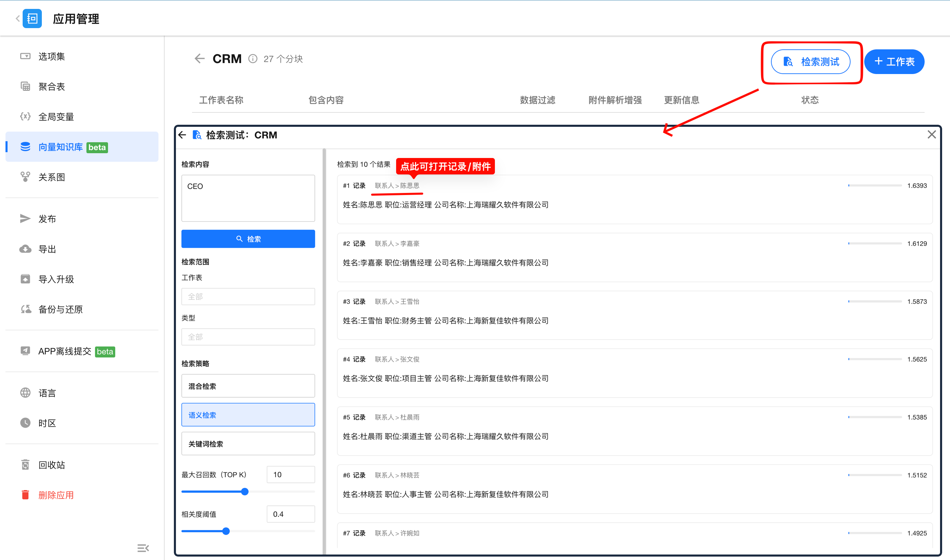Open the Vector Knowledge Base menu item
The width and height of the screenshot is (950, 560).
point(60,147)
